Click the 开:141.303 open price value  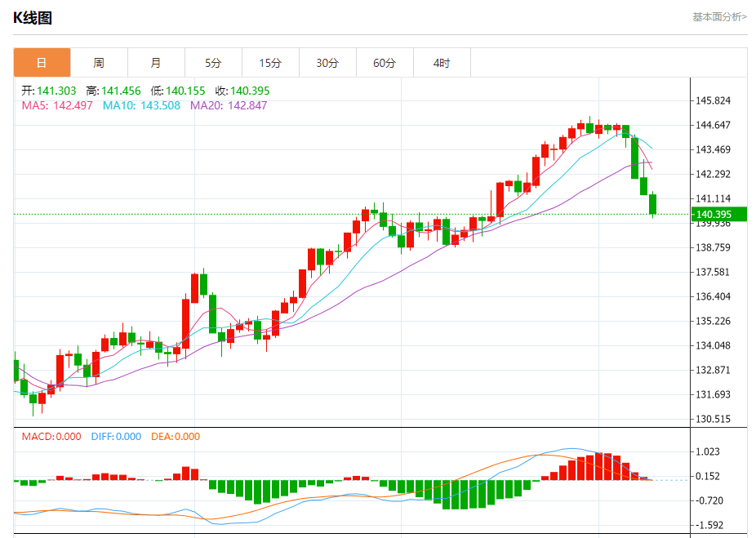tap(49, 91)
